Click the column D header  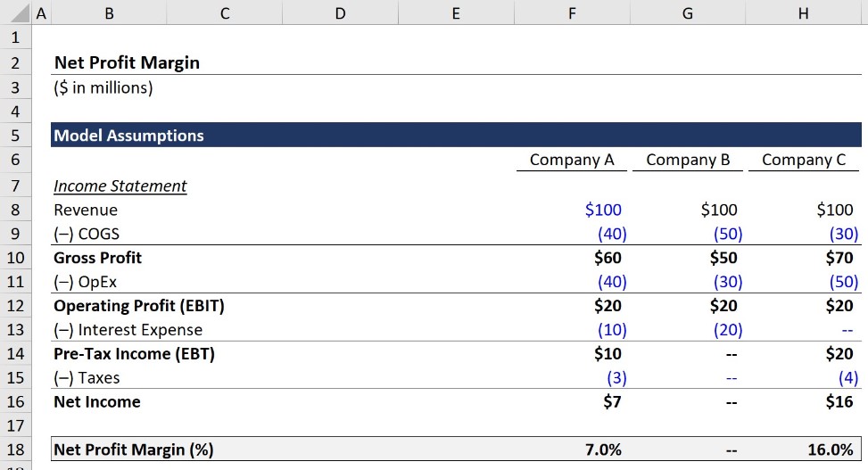click(x=340, y=12)
